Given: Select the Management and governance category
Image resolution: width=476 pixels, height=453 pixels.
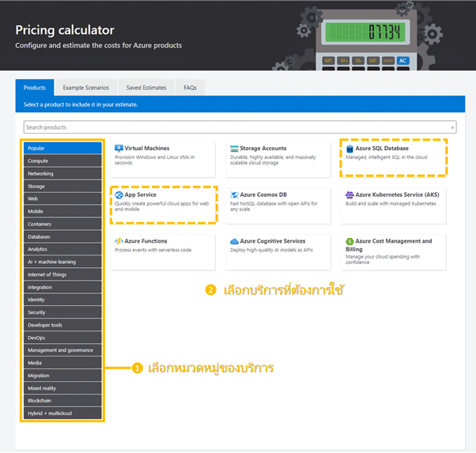Looking at the screenshot, I should click(62, 350).
